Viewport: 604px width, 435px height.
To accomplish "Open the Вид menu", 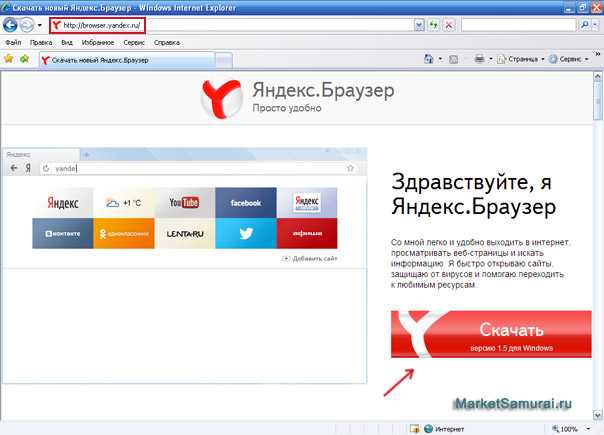I will (67, 42).
